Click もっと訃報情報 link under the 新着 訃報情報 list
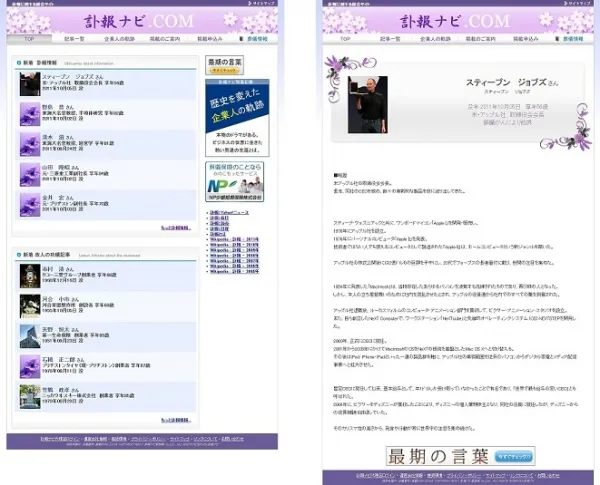600x485 pixels. [176, 228]
